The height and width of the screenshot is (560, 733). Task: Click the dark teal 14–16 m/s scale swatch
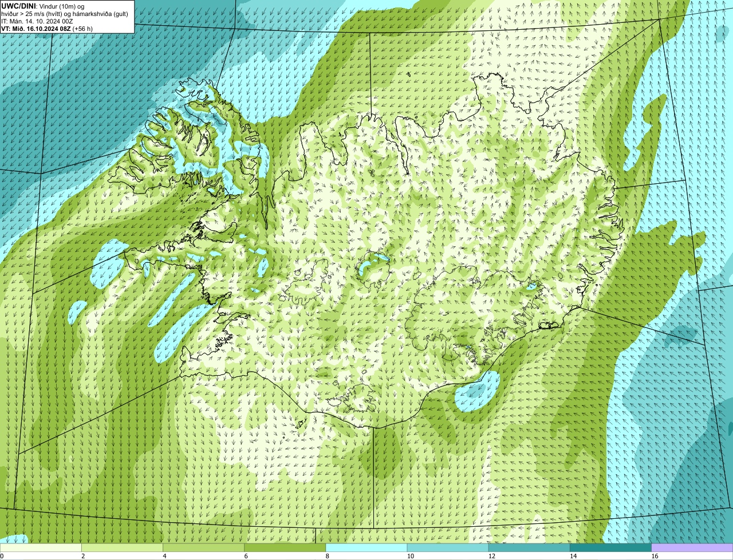click(611, 547)
